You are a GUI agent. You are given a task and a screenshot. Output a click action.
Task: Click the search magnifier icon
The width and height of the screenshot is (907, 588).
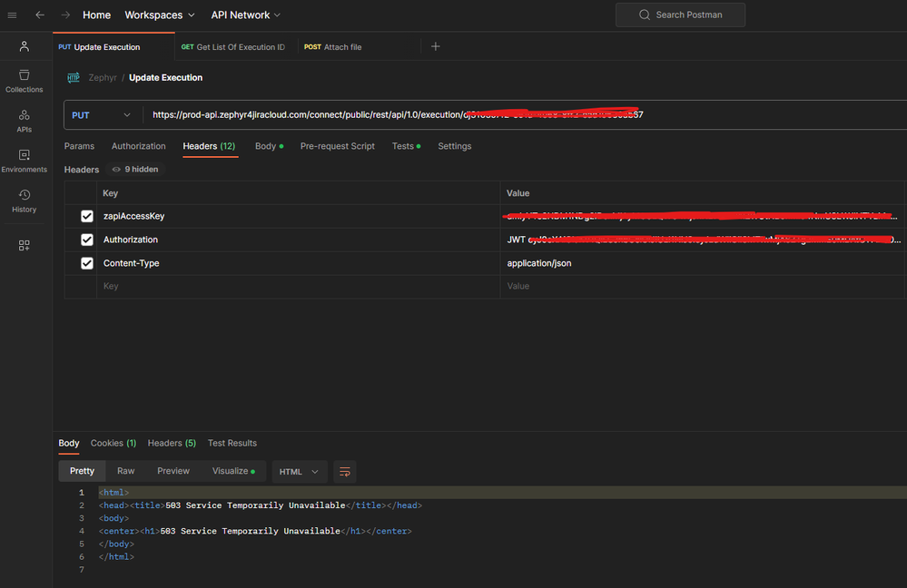645,15
